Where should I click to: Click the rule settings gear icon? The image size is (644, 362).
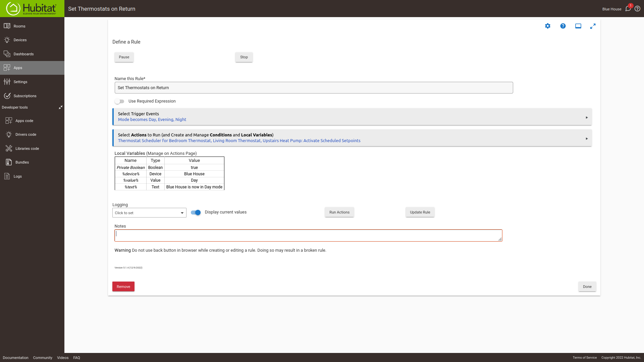[547, 26]
